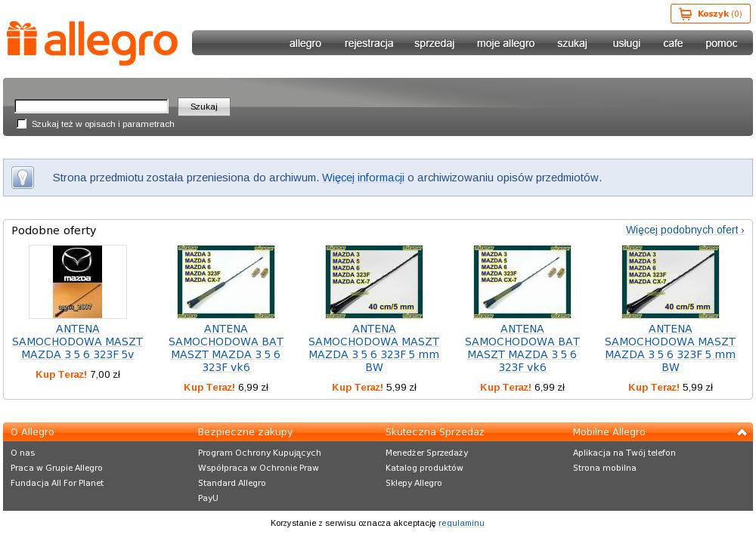Image resolution: width=756 pixels, height=538 pixels.
Task: Open Praca w Grupie Allegro link
Action: coord(57,468)
